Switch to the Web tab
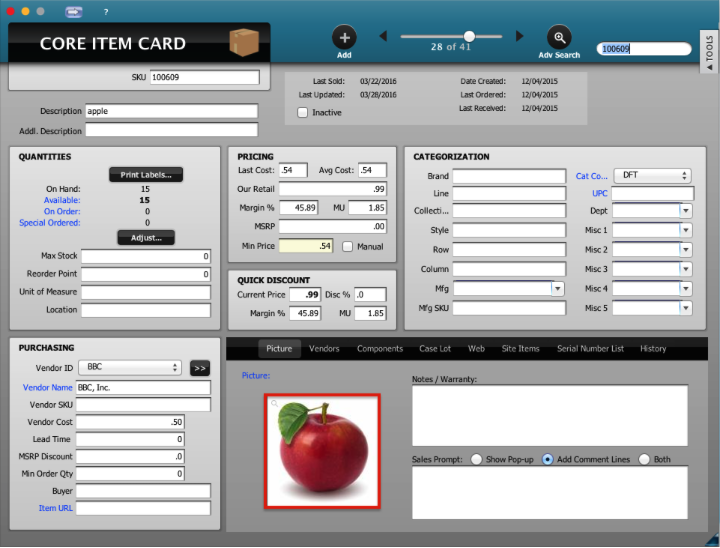The width and height of the screenshot is (720, 548). 476,349
